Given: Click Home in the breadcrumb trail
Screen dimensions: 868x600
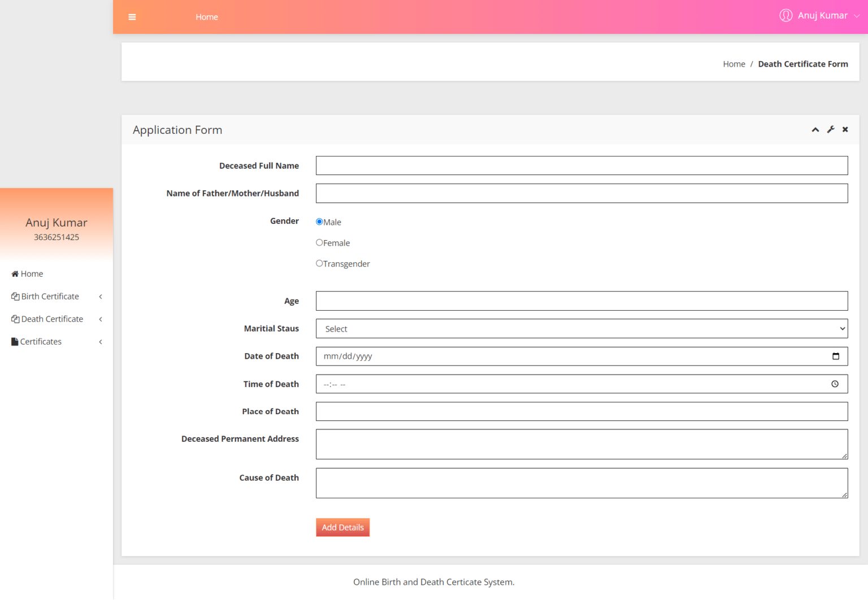Looking at the screenshot, I should (734, 64).
